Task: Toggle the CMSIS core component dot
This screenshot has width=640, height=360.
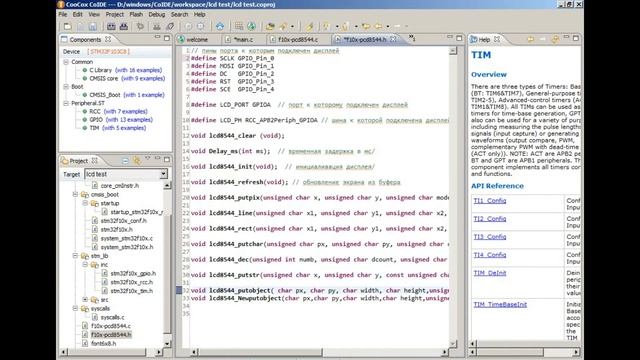Action: pos(85,78)
